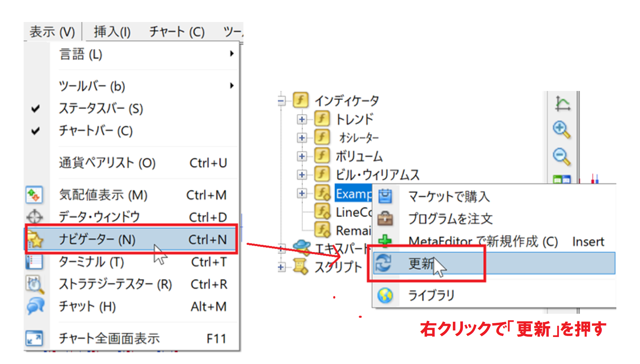Click the Data Window crosshair icon
The width and height of the screenshot is (640, 364).
(x=34, y=217)
